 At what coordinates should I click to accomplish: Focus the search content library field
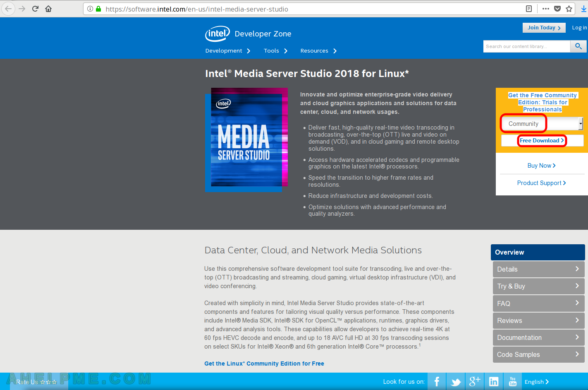526,46
